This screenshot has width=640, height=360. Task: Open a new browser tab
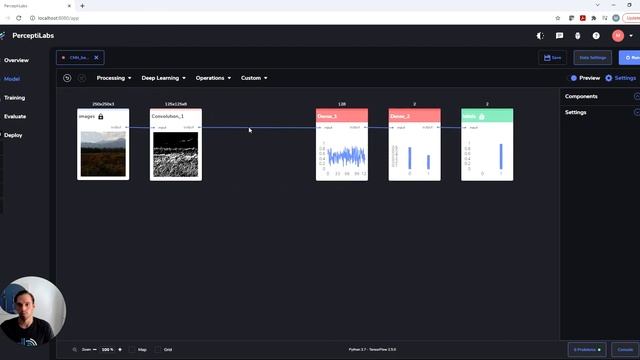pos(82,6)
